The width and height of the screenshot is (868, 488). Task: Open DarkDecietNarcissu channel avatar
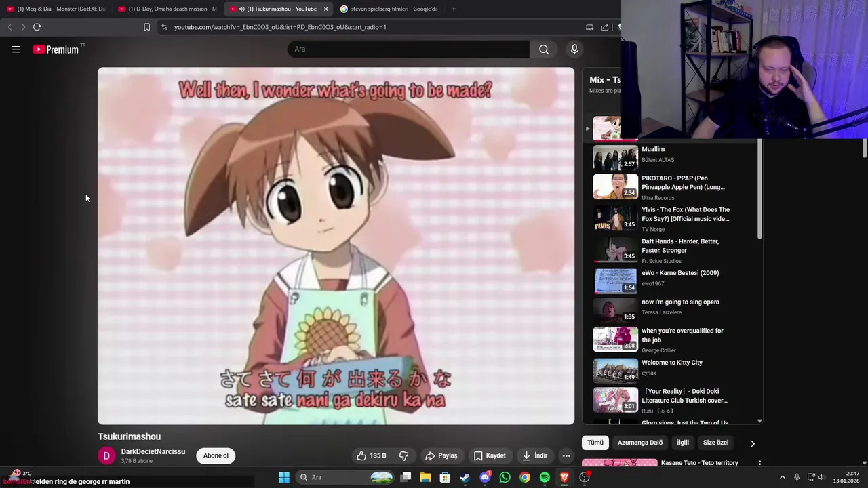coord(106,455)
